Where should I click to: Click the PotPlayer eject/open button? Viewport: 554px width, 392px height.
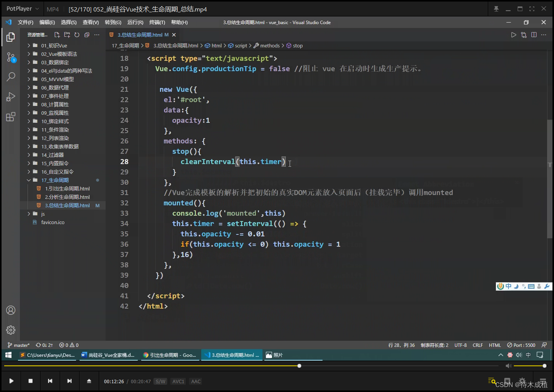coord(89,381)
